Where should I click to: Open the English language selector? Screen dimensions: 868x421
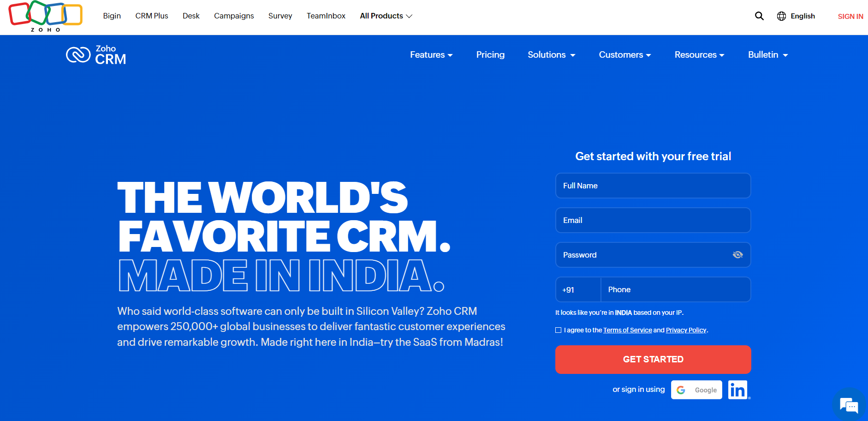coord(803,16)
